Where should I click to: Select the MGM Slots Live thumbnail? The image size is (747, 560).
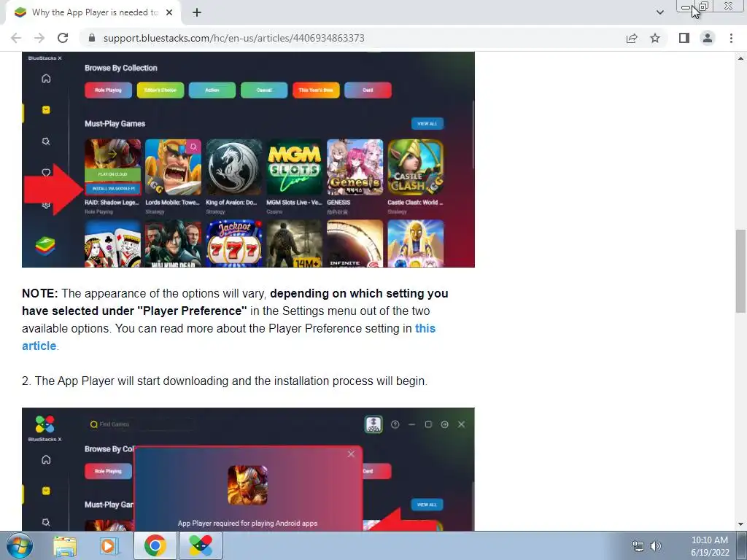(x=295, y=167)
